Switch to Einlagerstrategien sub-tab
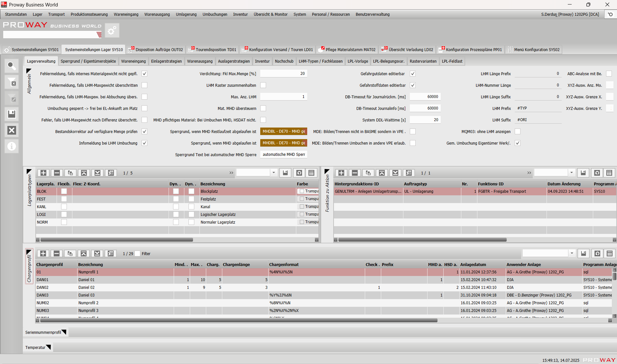The height and width of the screenshot is (364, 617). click(166, 61)
